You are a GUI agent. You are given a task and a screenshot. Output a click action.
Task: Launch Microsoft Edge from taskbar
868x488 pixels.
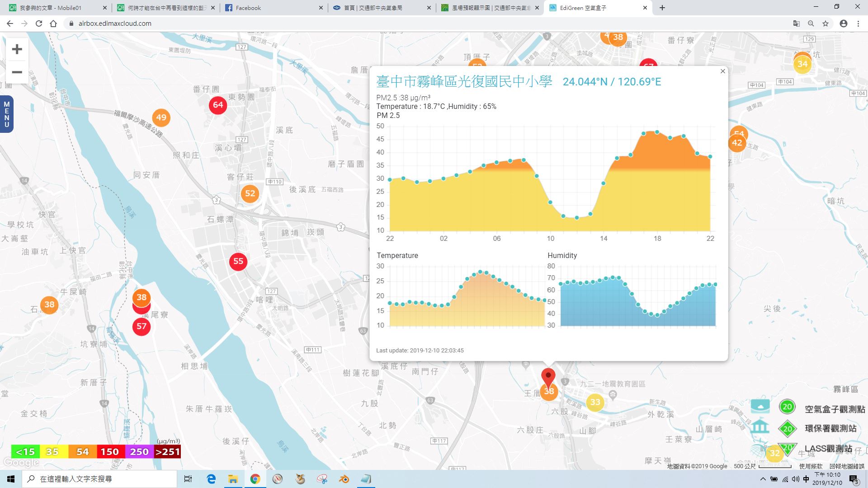point(211,479)
